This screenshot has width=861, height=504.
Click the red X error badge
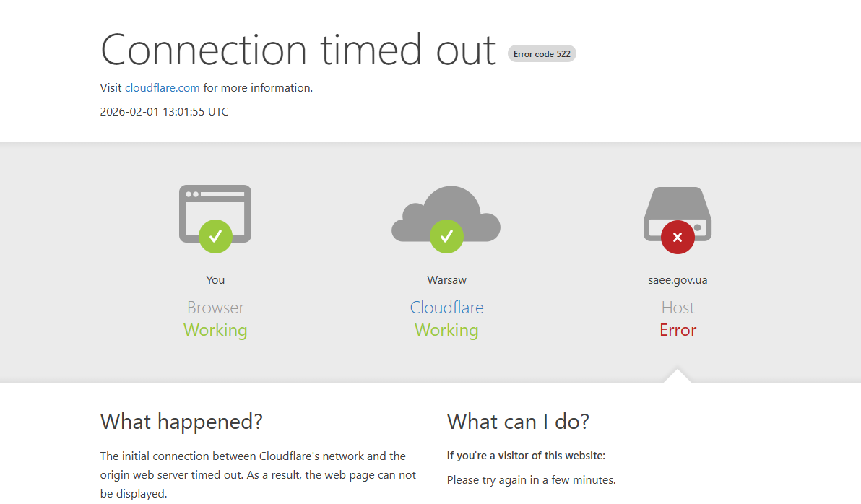678,237
